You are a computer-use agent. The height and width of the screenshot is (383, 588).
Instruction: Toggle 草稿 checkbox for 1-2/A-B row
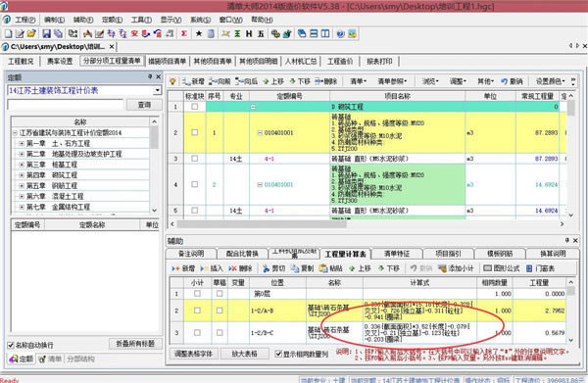[x=220, y=311]
